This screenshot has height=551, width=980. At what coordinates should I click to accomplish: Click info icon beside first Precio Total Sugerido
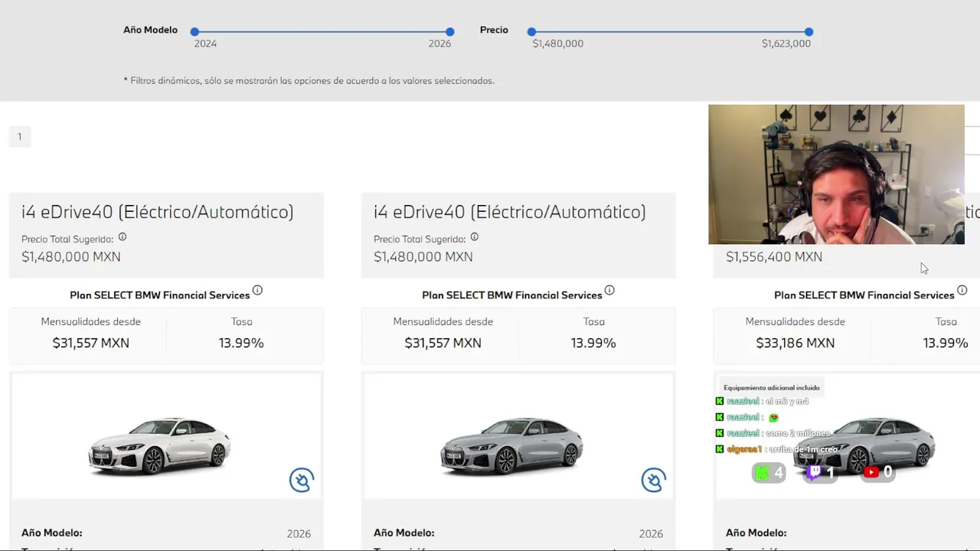[x=122, y=237]
